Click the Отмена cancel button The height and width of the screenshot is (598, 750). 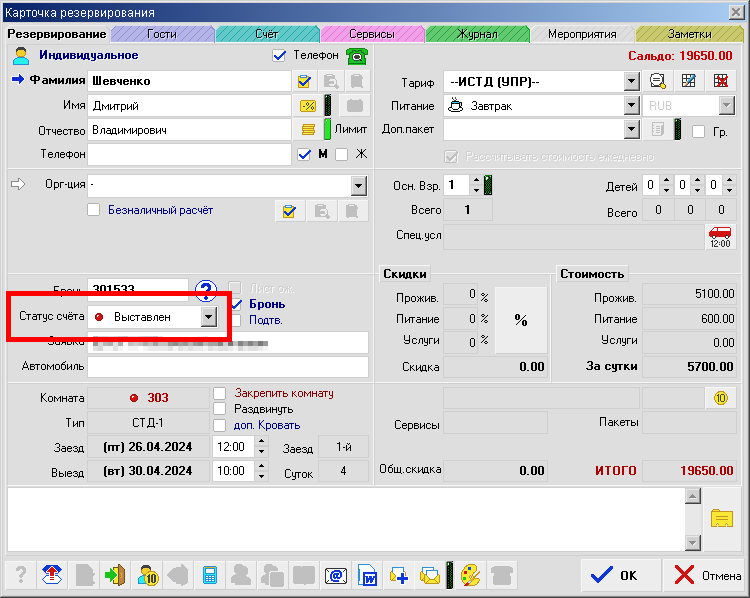pyautogui.click(x=707, y=575)
